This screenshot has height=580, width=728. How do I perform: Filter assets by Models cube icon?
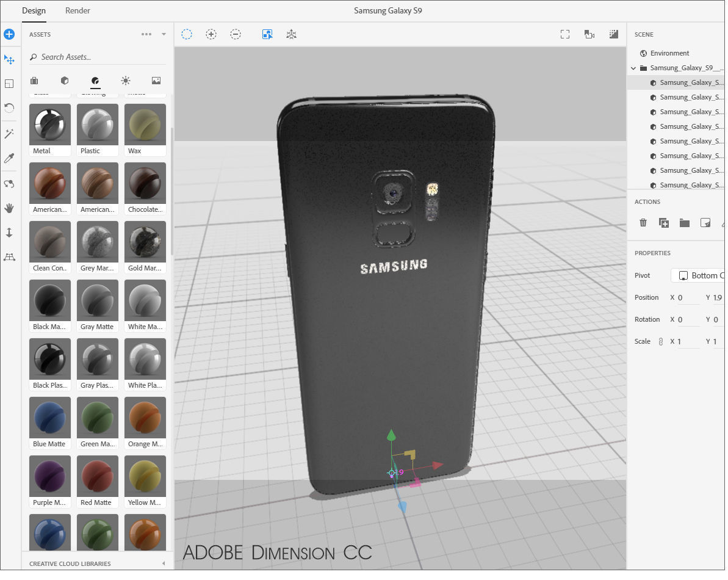(65, 81)
